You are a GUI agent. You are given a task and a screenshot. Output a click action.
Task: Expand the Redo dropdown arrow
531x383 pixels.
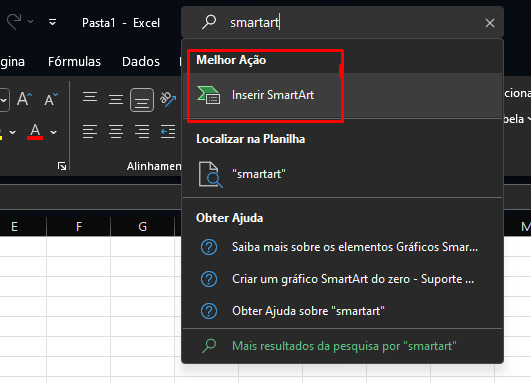click(x=30, y=22)
